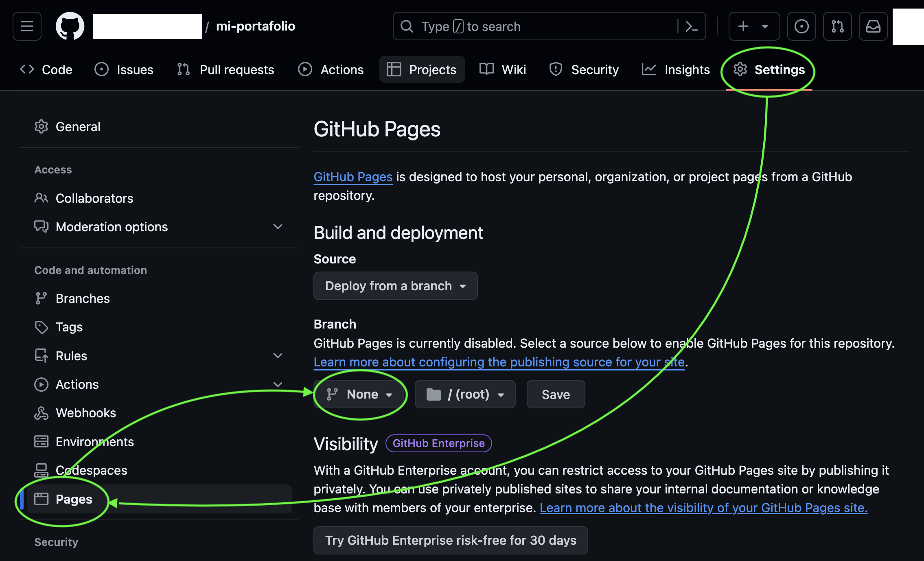This screenshot has height=561, width=924.
Task: Open Rules settings in sidebar
Action: 159,356
